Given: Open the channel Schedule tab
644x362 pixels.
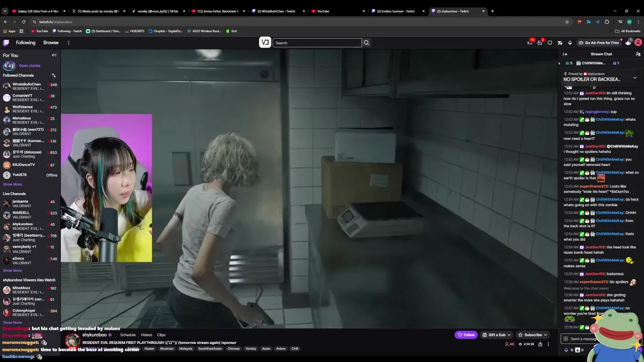Looking at the screenshot, I should [128, 335].
